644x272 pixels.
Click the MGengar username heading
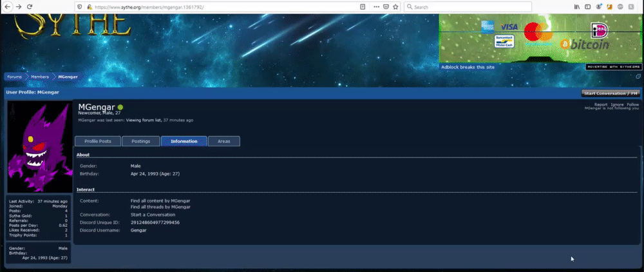tap(97, 107)
